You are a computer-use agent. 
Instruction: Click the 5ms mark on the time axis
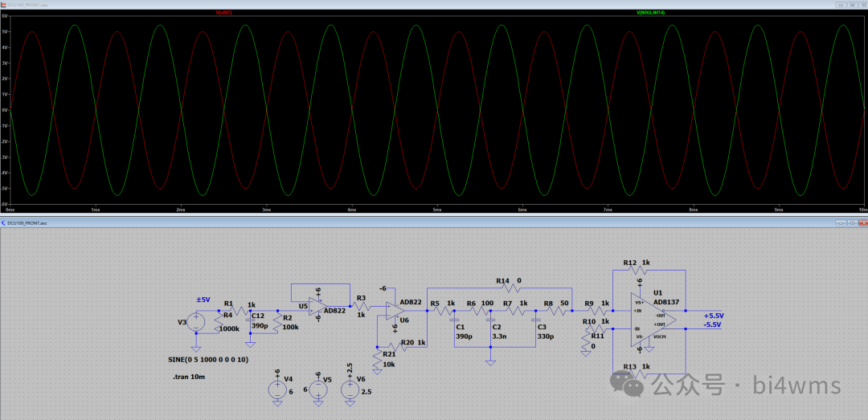[x=437, y=210]
